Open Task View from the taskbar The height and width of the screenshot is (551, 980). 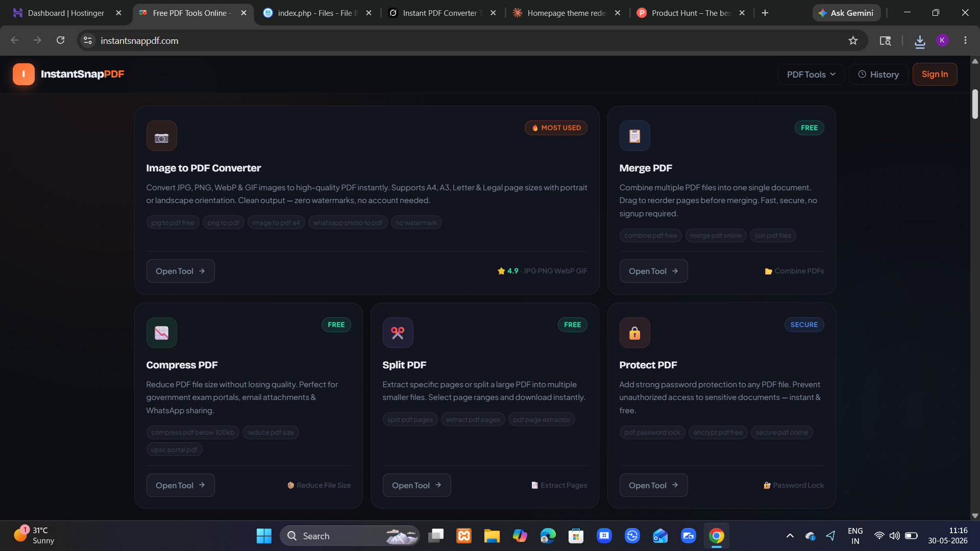[x=436, y=536]
